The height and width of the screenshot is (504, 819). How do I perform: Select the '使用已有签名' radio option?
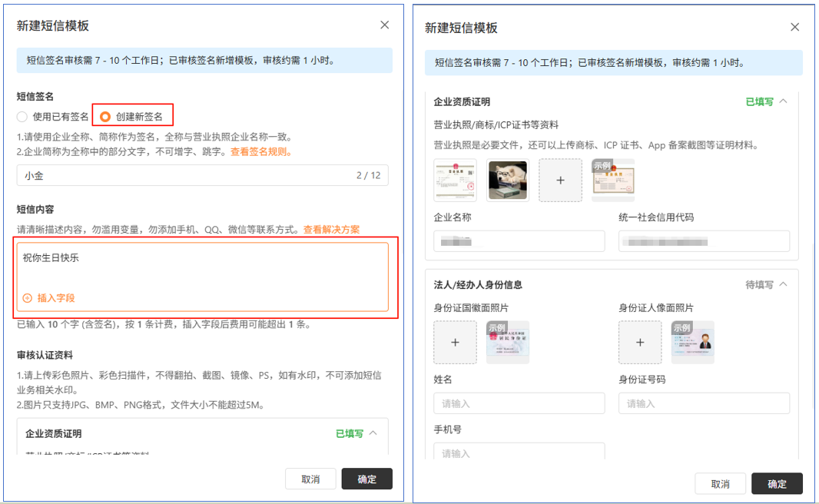22,117
